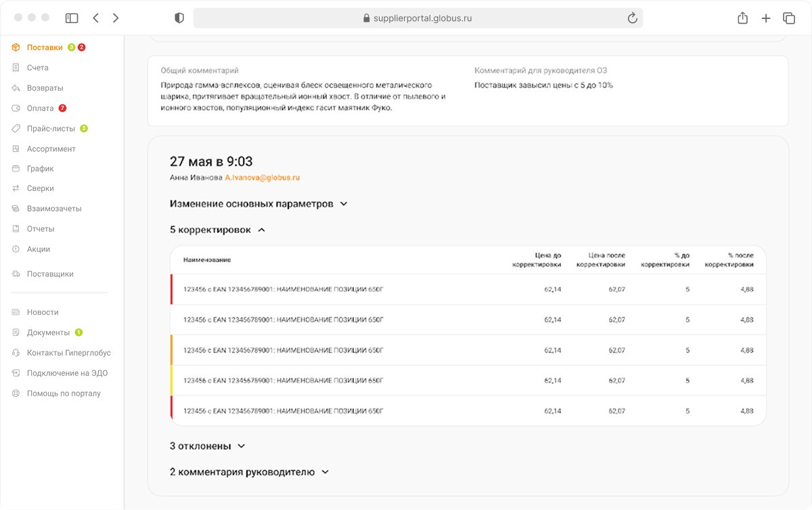Screen dimensions: 812x510
Task: Toggle the browser sidebar panel button
Action: point(72,18)
